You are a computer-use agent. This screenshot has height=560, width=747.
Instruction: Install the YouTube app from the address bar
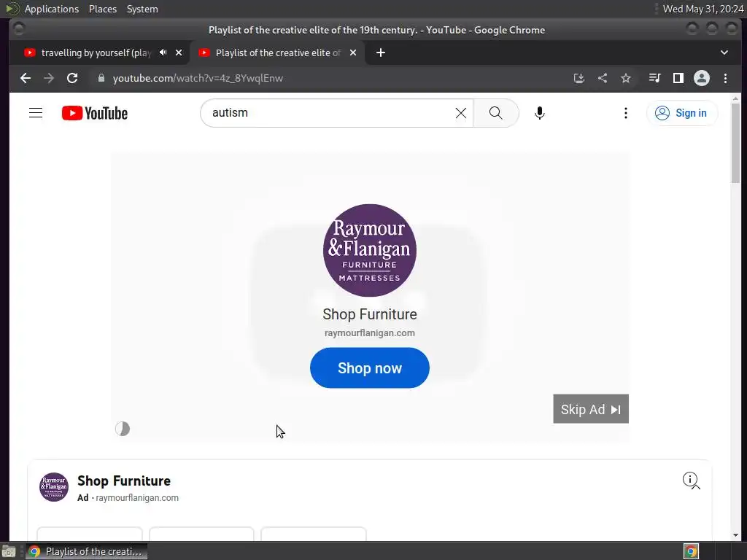click(578, 78)
